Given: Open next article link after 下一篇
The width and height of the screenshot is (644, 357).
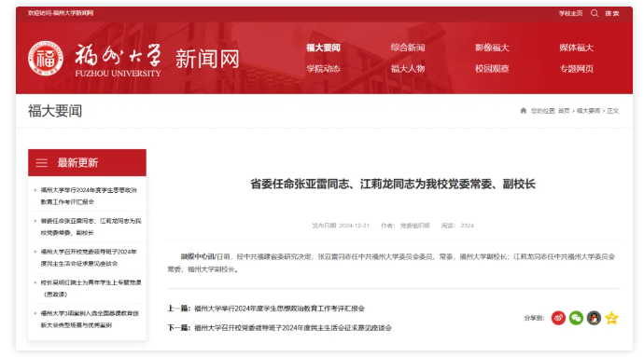Looking at the screenshot, I should pyautogui.click(x=293, y=327).
